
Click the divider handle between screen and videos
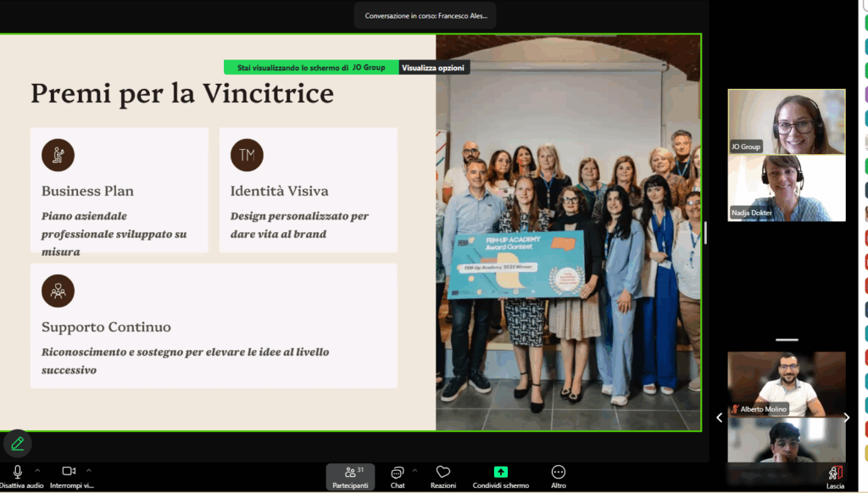click(705, 232)
